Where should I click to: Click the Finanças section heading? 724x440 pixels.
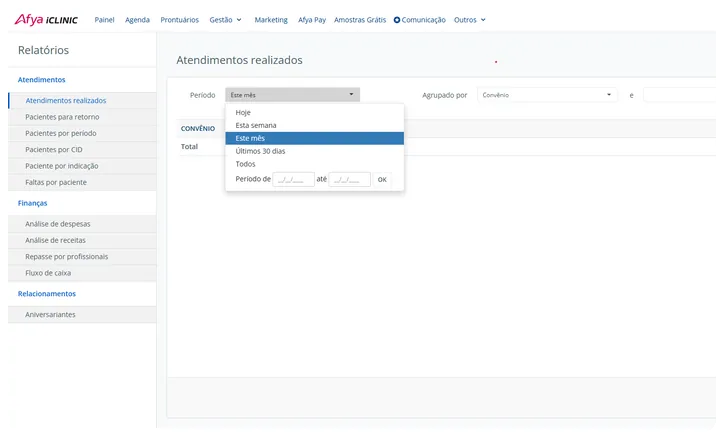[x=32, y=203]
